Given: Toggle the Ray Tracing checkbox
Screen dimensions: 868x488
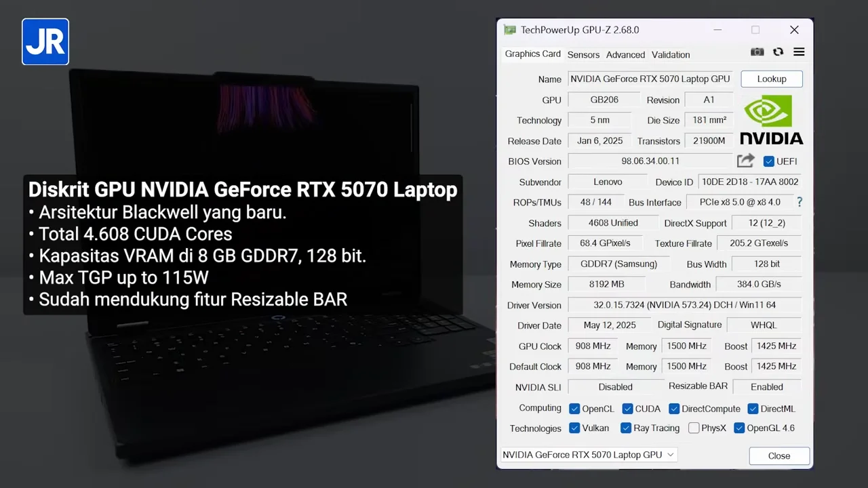Looking at the screenshot, I should pos(626,428).
